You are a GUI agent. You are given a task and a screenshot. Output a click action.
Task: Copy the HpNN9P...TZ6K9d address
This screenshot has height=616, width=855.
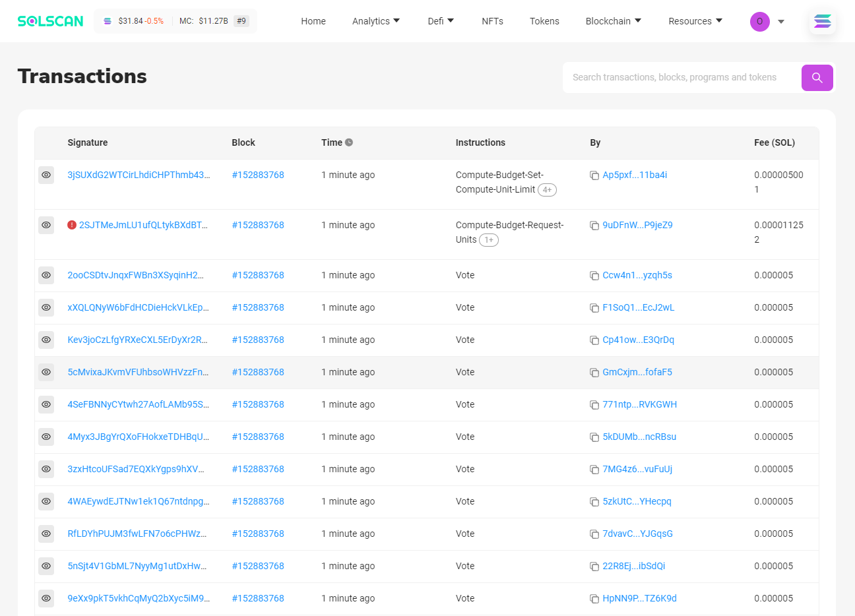[x=594, y=599]
